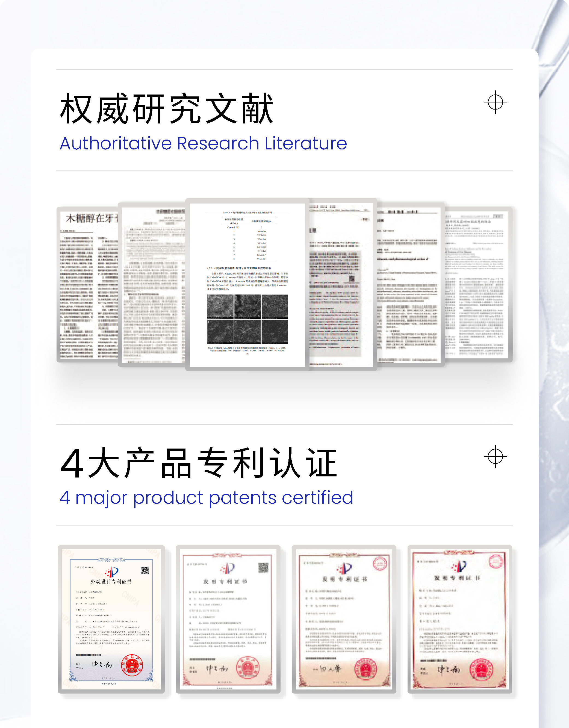The height and width of the screenshot is (728, 569).
Task: Click the QR code on the second certificate
Action: tap(263, 568)
